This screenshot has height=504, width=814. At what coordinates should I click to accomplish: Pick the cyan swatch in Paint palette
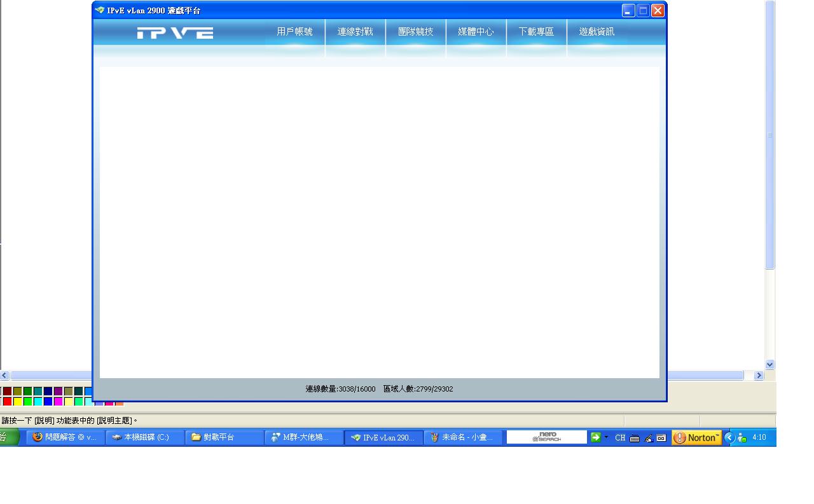38,402
